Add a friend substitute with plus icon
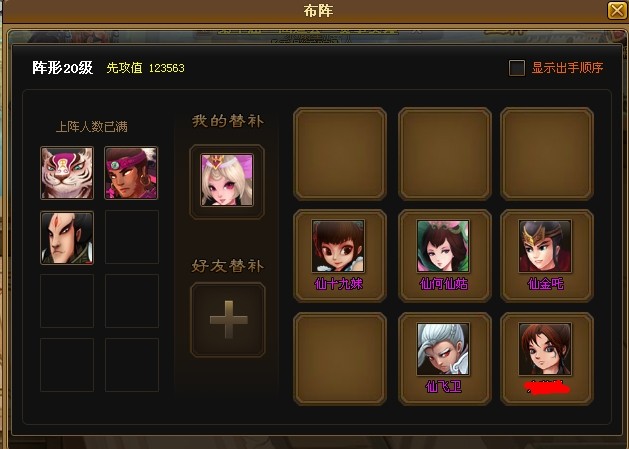This screenshot has width=629, height=449. coord(228,319)
